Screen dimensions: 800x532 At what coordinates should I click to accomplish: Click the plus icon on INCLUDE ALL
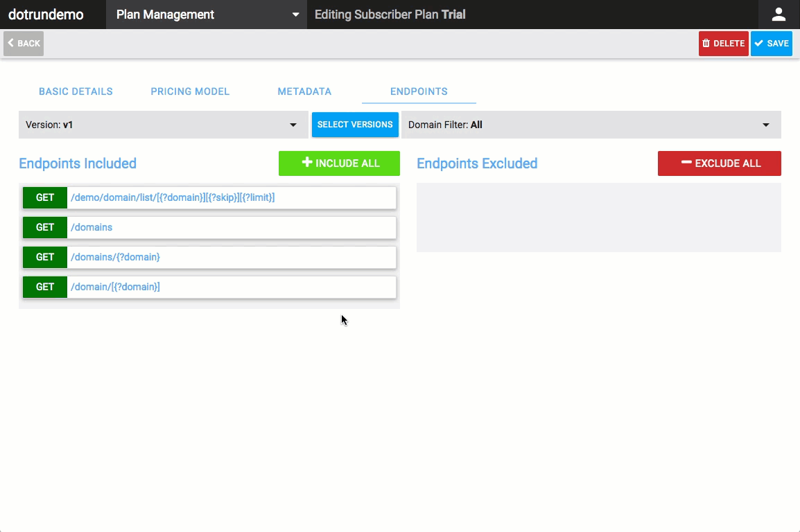(x=306, y=163)
